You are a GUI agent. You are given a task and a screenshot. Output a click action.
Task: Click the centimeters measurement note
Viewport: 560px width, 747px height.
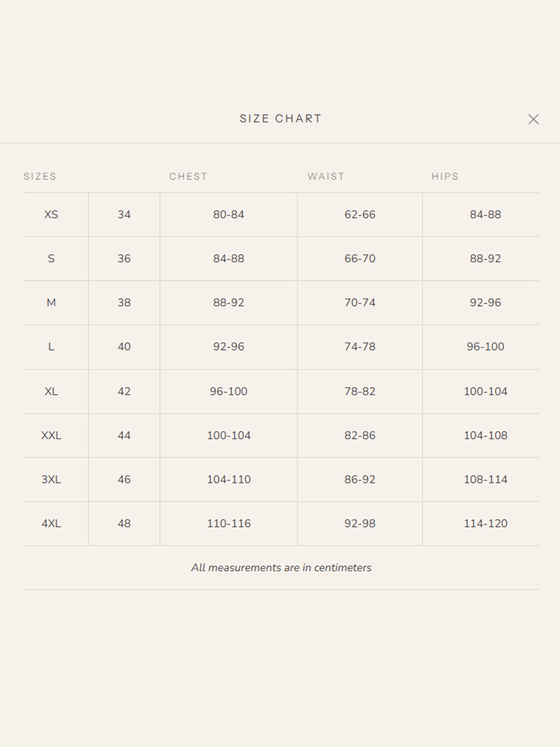(281, 568)
